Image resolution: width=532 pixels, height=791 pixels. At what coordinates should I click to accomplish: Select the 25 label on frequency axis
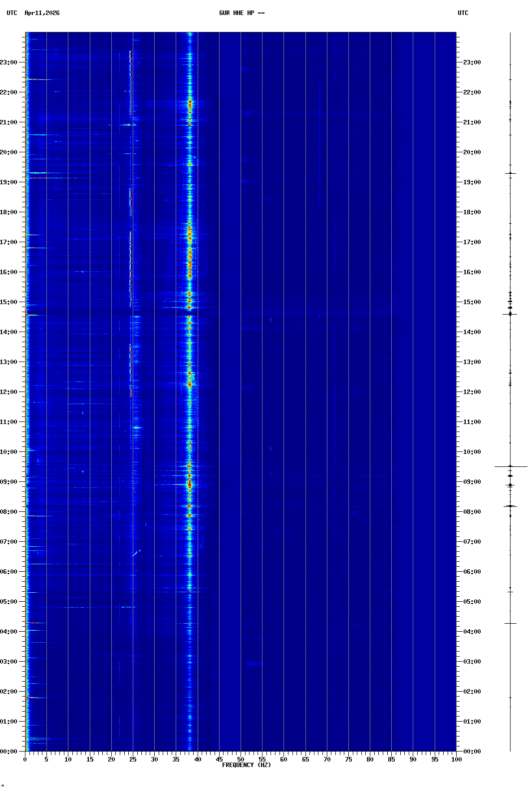click(x=133, y=760)
